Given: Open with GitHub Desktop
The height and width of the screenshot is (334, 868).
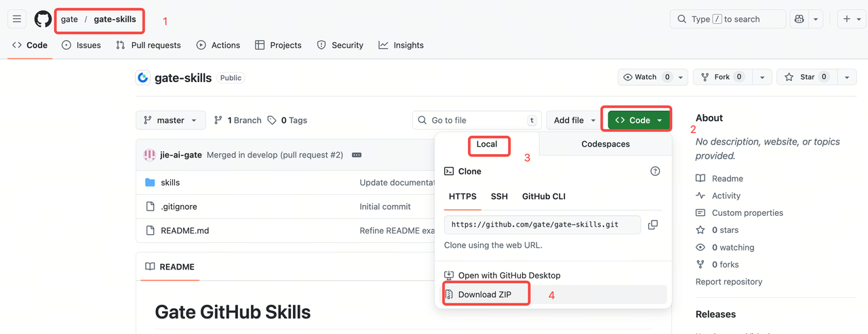Looking at the screenshot, I should coord(509,276).
